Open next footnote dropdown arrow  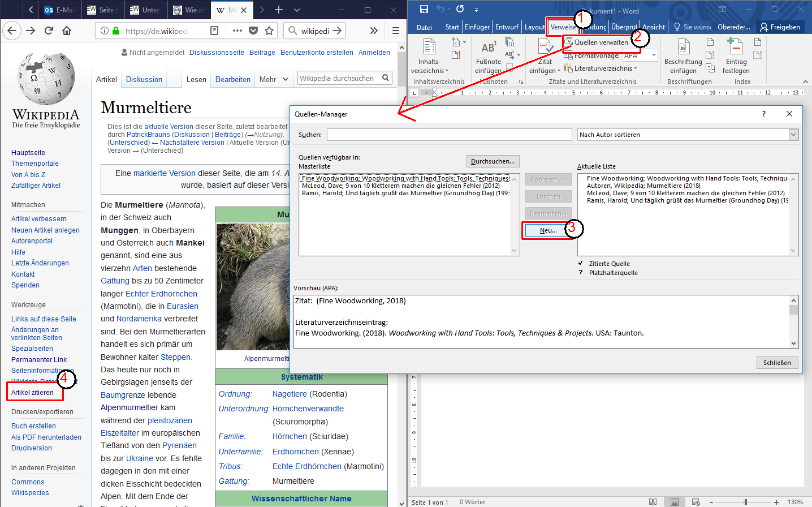(x=519, y=55)
